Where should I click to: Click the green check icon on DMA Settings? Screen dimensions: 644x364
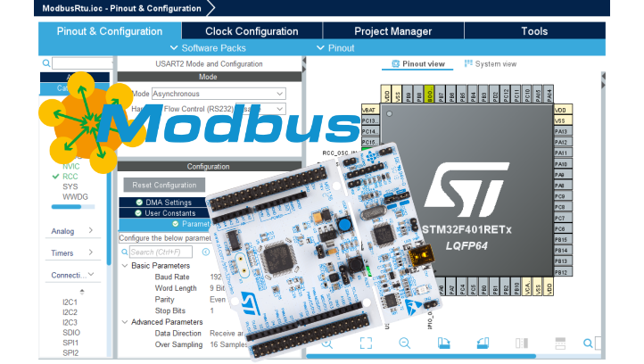139,203
